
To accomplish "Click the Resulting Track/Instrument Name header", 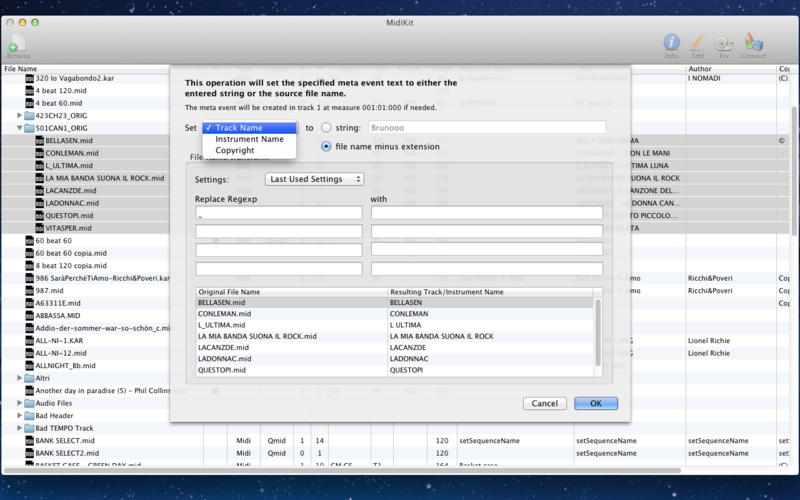I will click(490, 292).
